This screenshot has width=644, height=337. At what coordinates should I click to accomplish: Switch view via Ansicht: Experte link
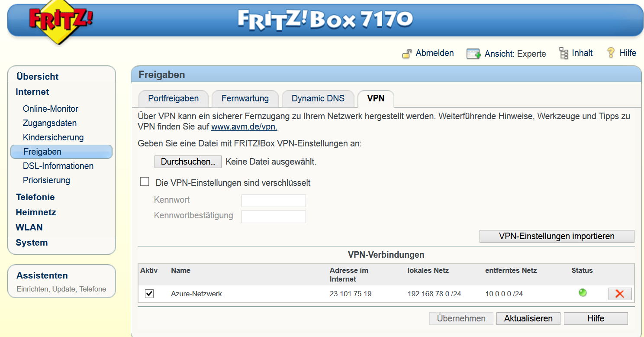click(x=515, y=54)
